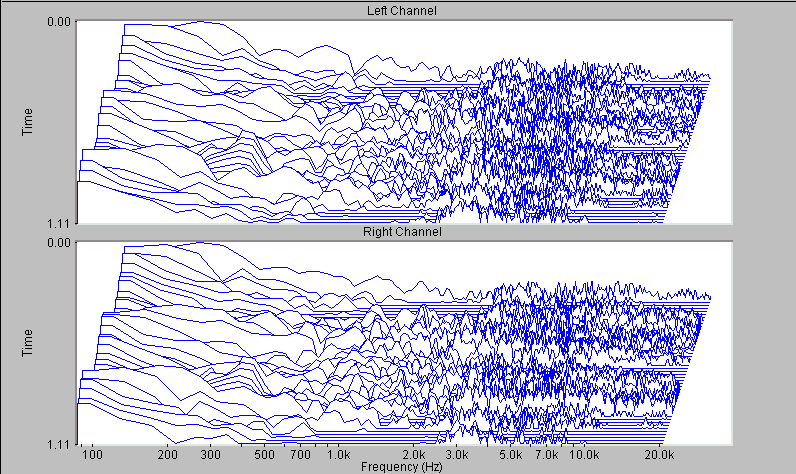Click the 1.0k frequency tick label
This screenshot has height=474, width=796.
(338, 455)
